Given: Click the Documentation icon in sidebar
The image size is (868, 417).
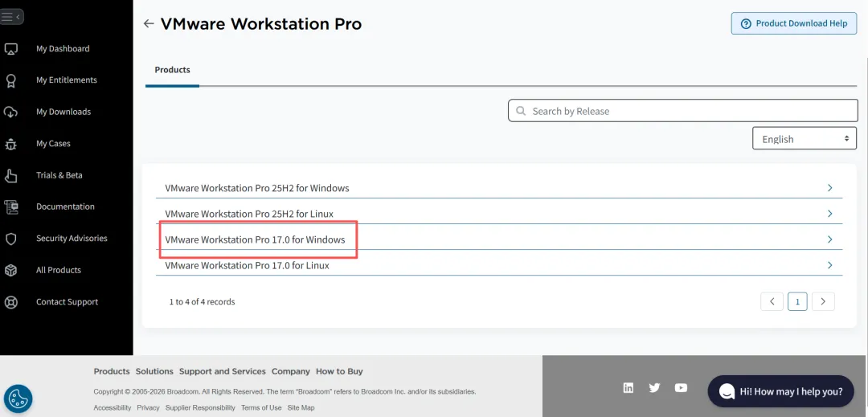Looking at the screenshot, I should tap(11, 206).
